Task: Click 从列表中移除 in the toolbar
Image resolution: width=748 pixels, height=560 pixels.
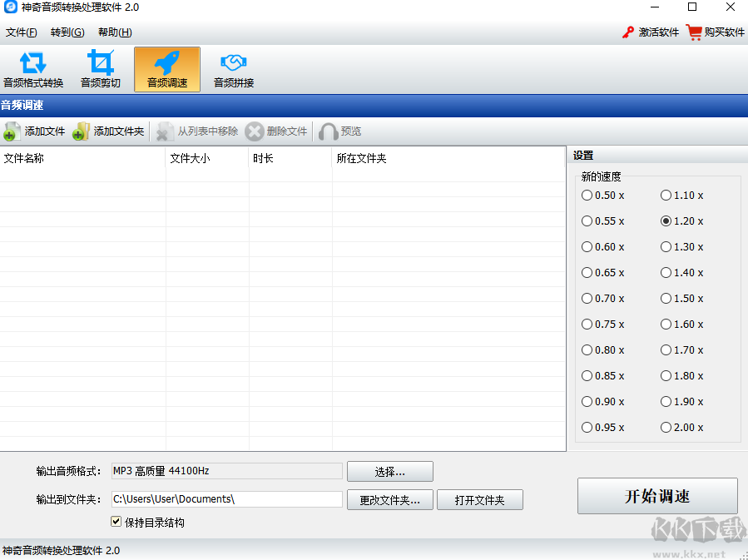Action: [x=197, y=131]
